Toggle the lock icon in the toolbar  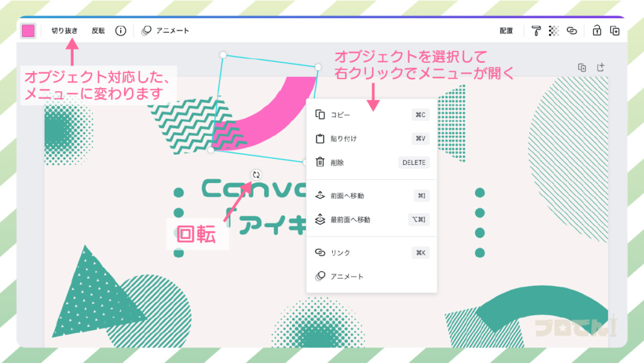[597, 30]
